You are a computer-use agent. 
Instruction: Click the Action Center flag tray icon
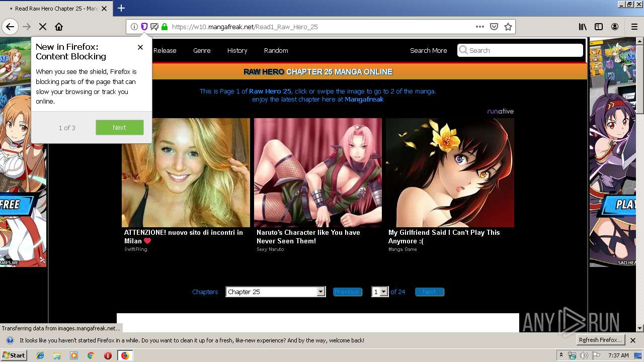(x=596, y=355)
